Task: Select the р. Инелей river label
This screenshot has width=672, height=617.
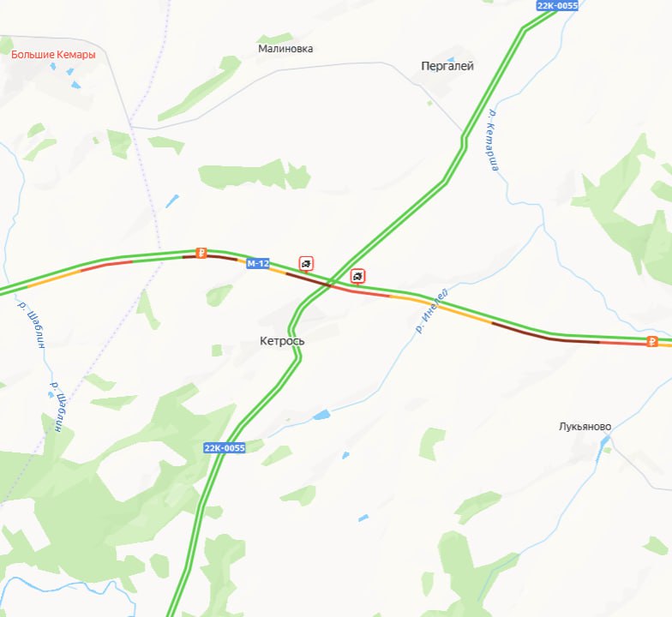Action: tap(432, 311)
